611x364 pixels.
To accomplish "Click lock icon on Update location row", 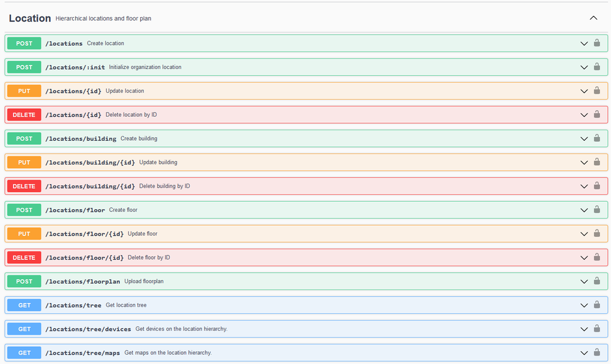I will click(597, 91).
